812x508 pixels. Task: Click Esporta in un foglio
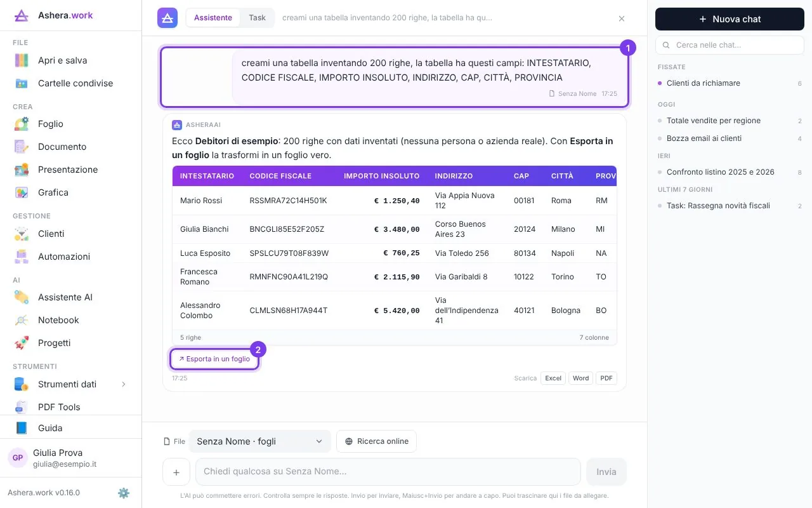(x=214, y=359)
